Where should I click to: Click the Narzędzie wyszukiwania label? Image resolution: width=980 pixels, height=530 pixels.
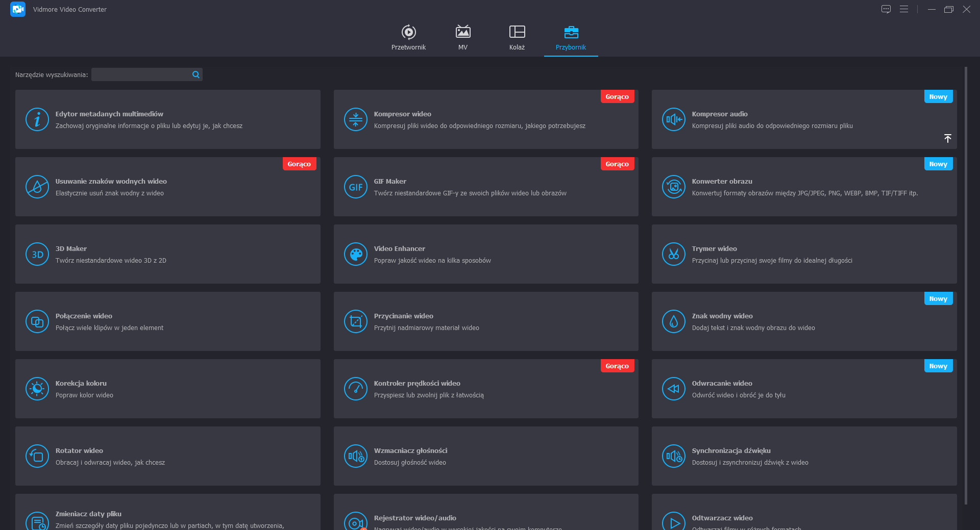pos(52,75)
